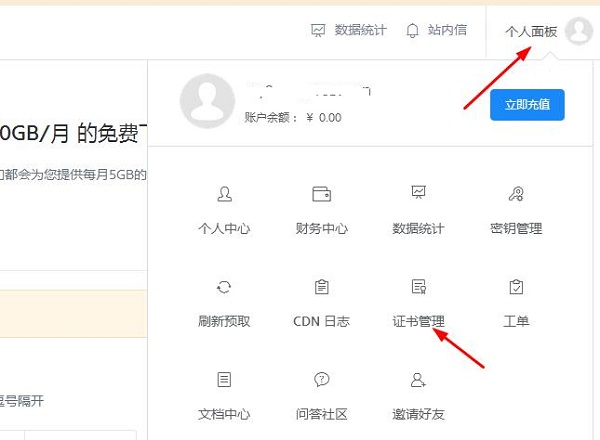Open 证书管理 certificate icon
The width and height of the screenshot is (600, 440).
419,287
